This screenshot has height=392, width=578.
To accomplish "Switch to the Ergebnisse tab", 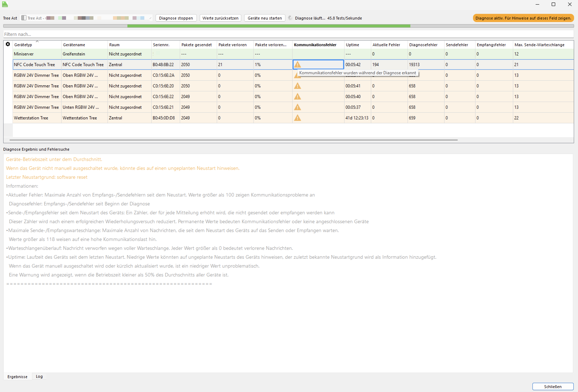I will pos(17,377).
